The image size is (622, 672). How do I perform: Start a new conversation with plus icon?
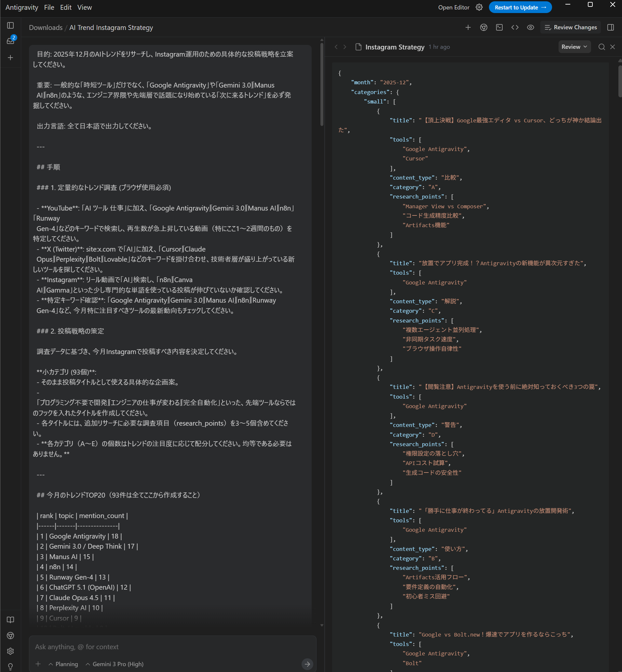pos(10,58)
